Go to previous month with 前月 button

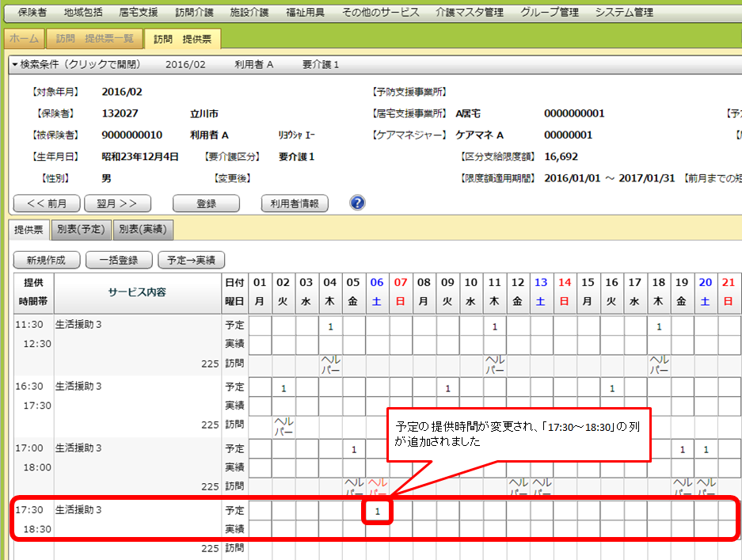coord(47,204)
